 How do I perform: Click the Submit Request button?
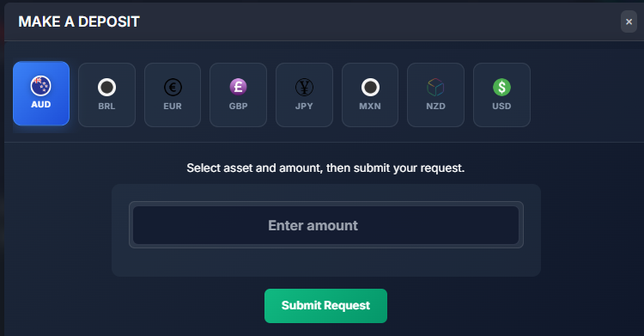tap(325, 306)
